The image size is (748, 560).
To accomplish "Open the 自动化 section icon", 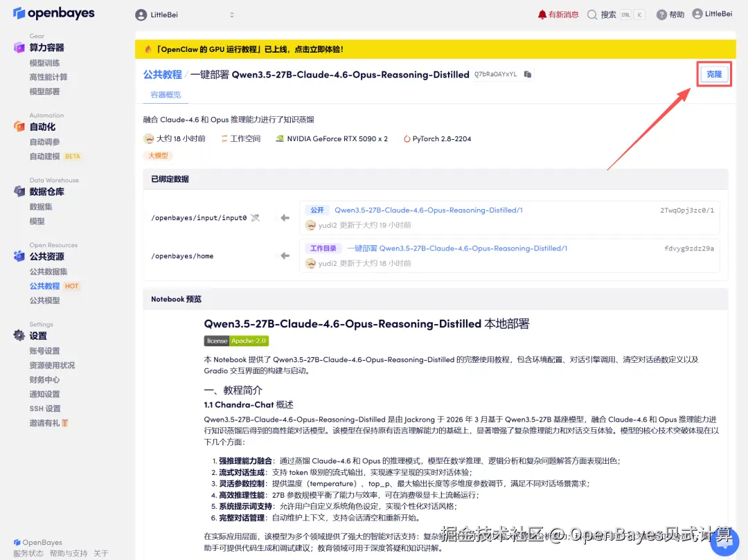I will click(x=19, y=127).
